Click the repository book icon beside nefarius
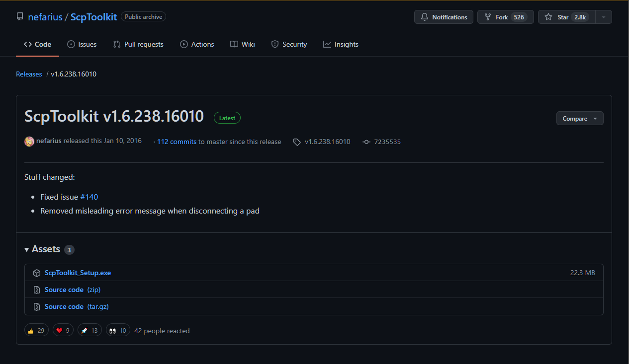This screenshot has height=364, width=629. click(x=20, y=17)
